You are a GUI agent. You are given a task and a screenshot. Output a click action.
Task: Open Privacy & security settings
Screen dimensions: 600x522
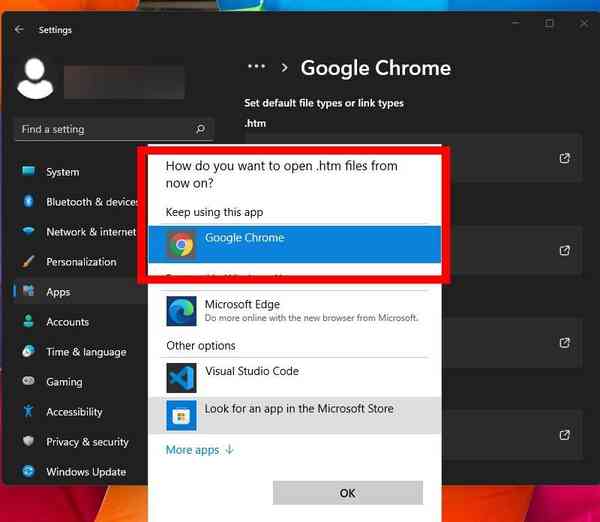click(87, 442)
